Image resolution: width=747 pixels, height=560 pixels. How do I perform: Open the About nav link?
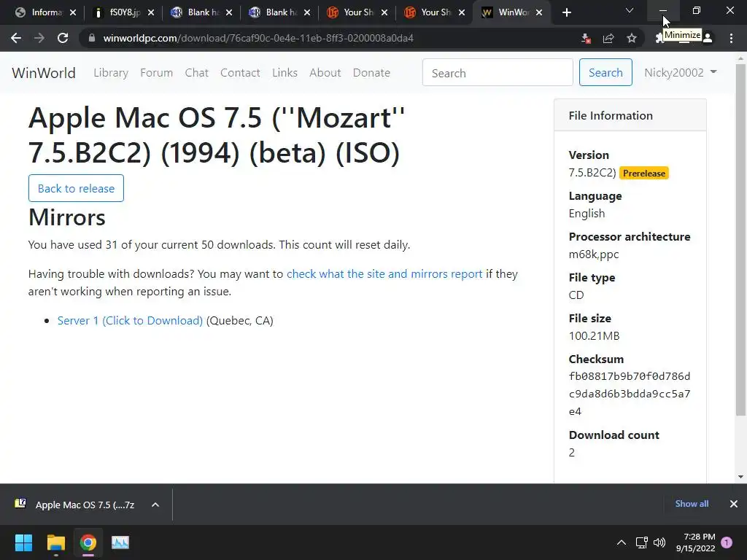pyautogui.click(x=325, y=73)
